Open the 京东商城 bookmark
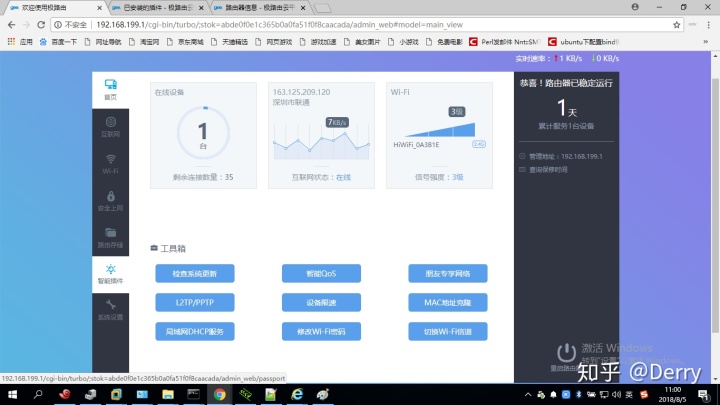Viewport: 720px width, 405px height. click(185, 42)
